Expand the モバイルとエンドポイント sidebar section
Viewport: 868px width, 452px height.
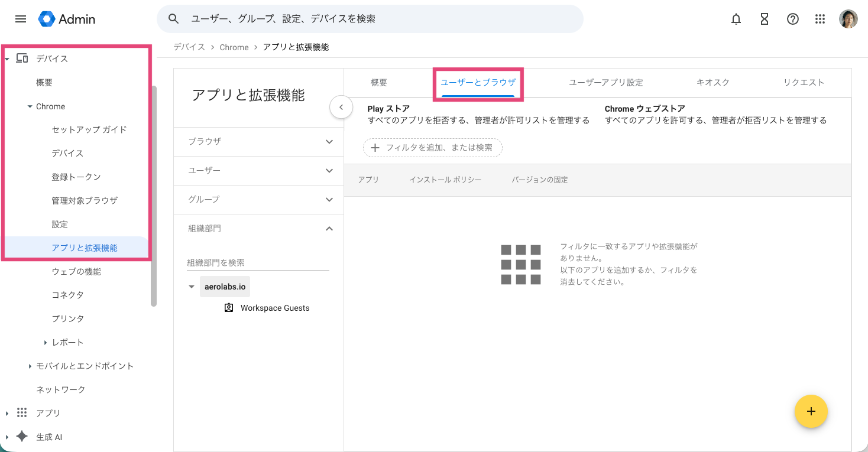(x=30, y=366)
